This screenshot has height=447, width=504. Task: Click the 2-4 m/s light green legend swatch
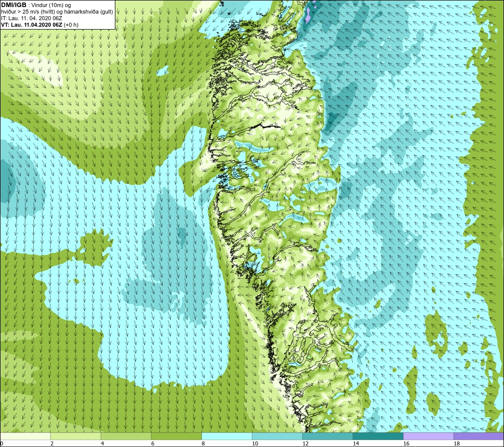tap(76, 436)
